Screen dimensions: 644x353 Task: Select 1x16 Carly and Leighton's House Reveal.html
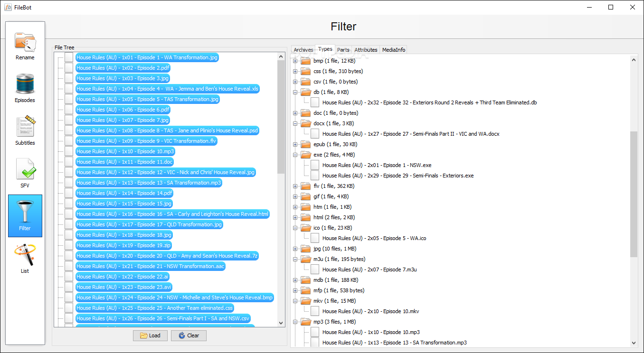click(173, 214)
